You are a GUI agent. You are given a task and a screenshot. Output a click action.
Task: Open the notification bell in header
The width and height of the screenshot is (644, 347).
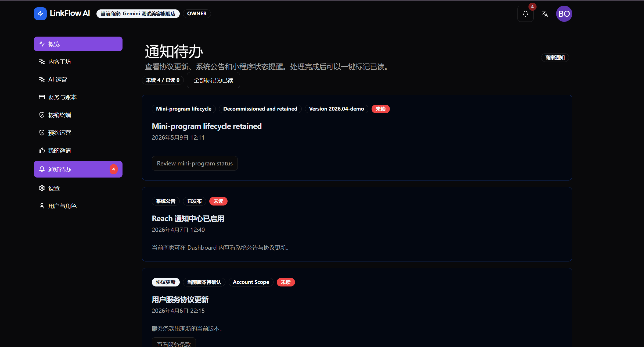525,14
